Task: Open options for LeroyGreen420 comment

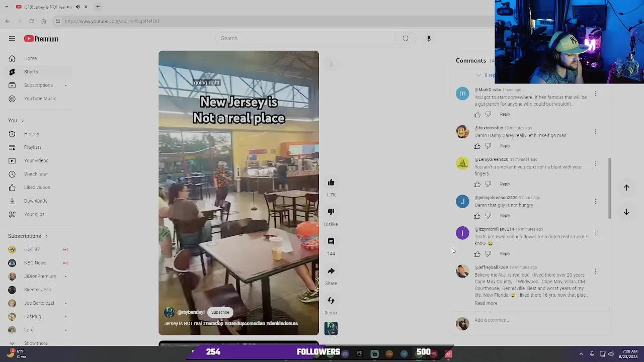Action: pyautogui.click(x=596, y=163)
